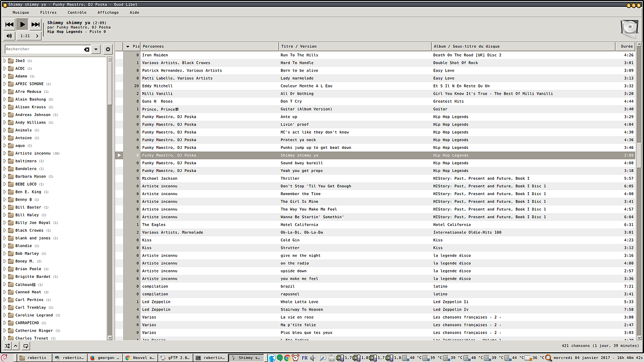Clear the Rechercher search field
Viewport: 644px width, 362px height.
[x=87, y=49]
